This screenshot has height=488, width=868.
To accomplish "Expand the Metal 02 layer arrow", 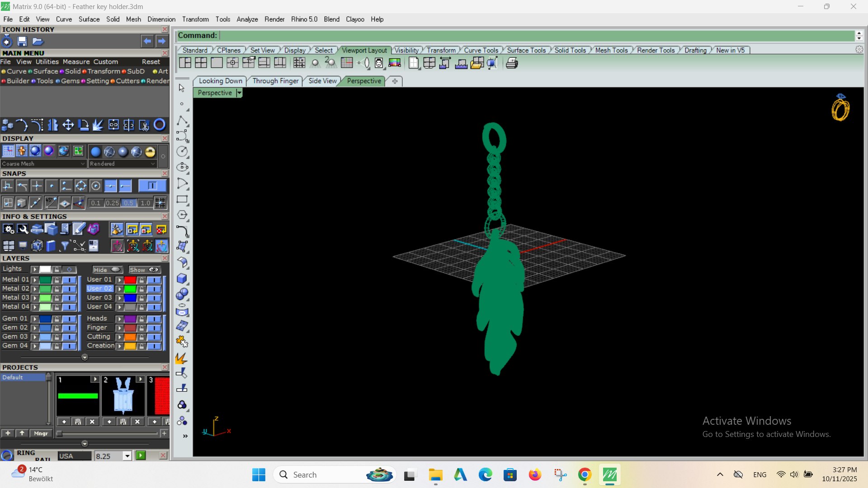I will click(x=35, y=289).
